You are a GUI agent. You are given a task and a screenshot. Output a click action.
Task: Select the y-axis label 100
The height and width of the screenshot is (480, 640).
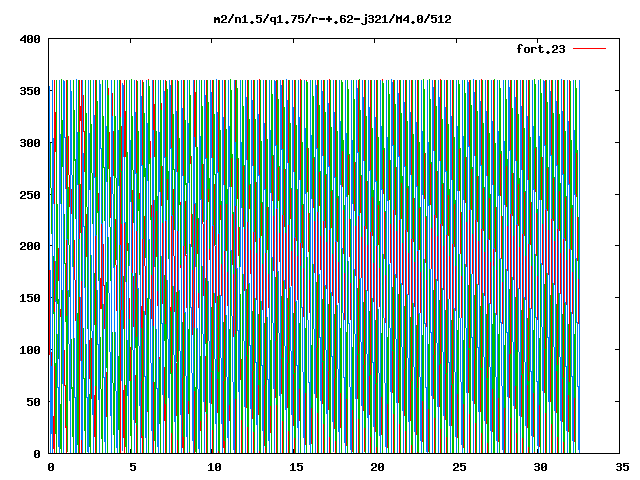click(x=30, y=350)
